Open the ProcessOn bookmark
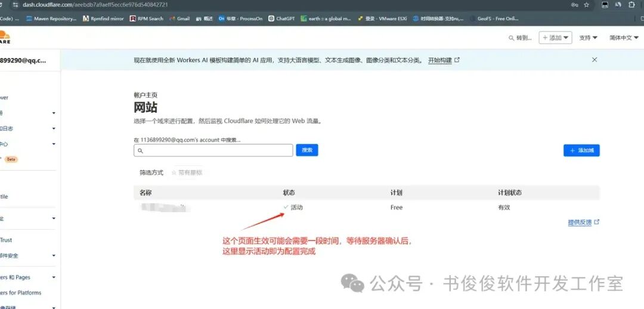Image resolution: width=644 pixels, height=309 pixels. coord(240,18)
